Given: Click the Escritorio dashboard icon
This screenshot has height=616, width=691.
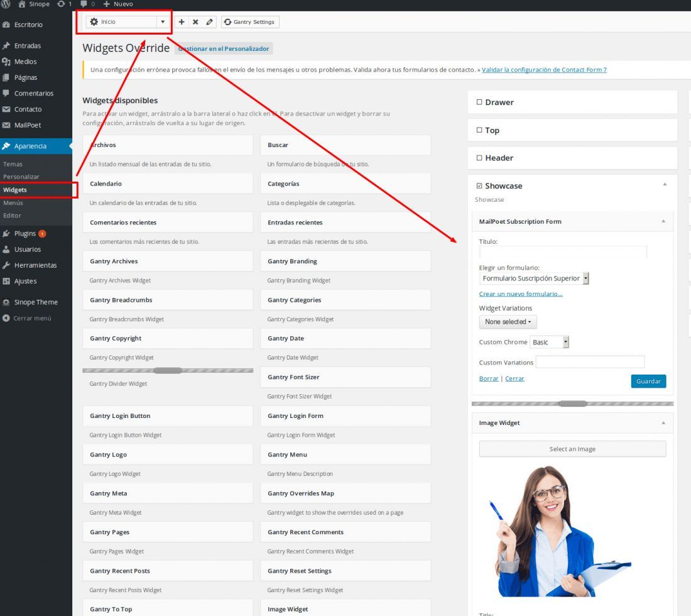Looking at the screenshot, I should point(6,25).
